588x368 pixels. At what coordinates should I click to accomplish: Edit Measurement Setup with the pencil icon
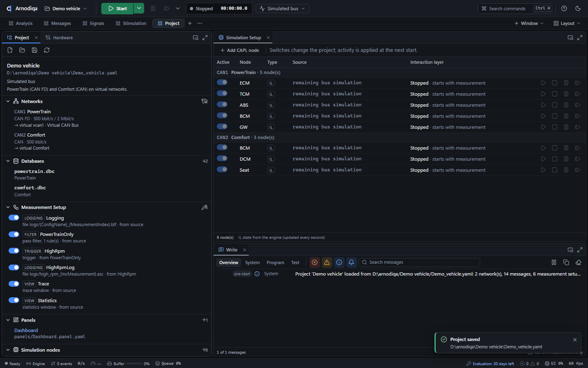205,207
